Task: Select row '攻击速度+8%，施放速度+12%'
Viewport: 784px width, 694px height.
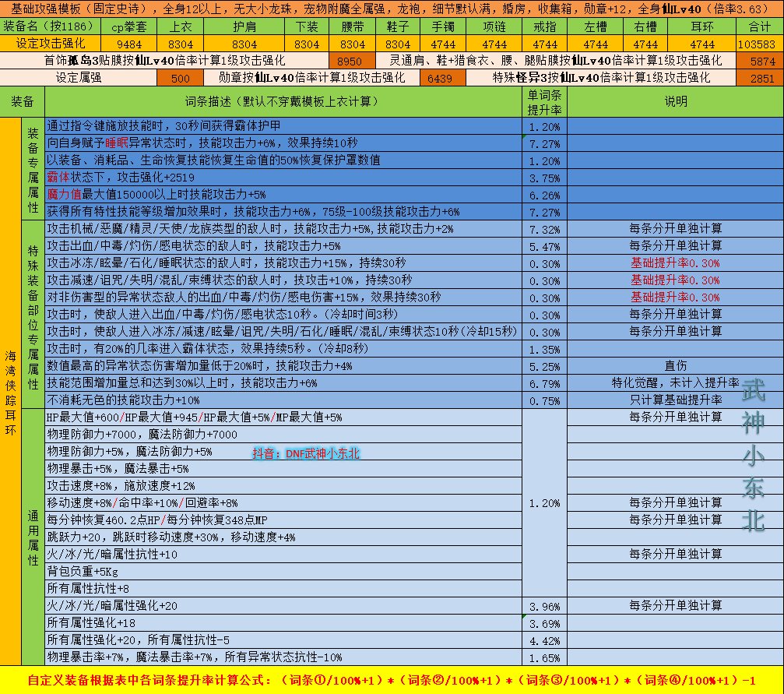Action: [283, 486]
